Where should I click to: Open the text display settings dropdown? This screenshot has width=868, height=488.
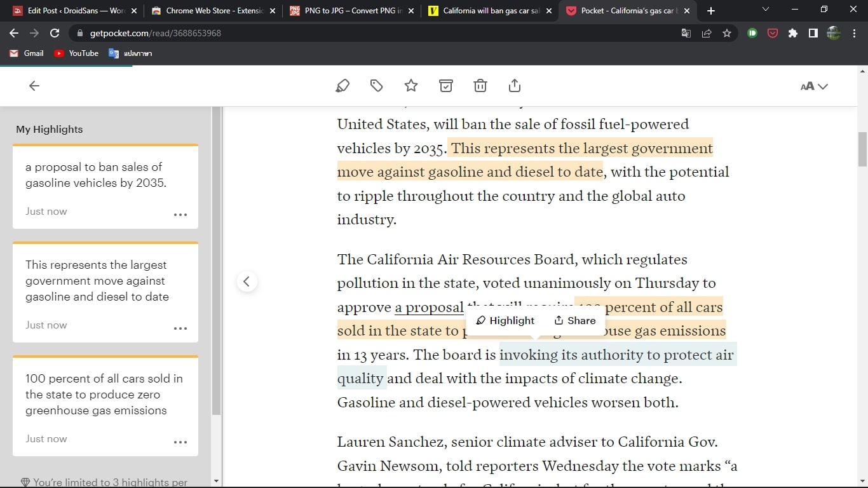coord(814,86)
